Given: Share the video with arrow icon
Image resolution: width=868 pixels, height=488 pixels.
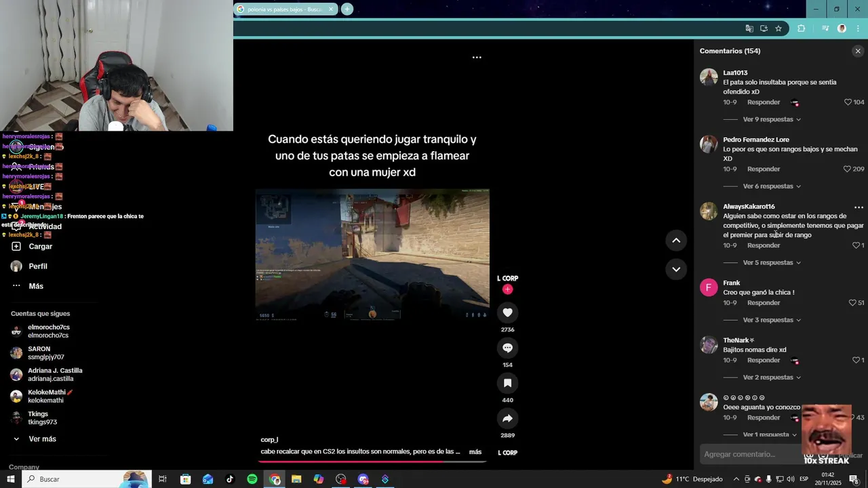Looking at the screenshot, I should [x=507, y=418].
